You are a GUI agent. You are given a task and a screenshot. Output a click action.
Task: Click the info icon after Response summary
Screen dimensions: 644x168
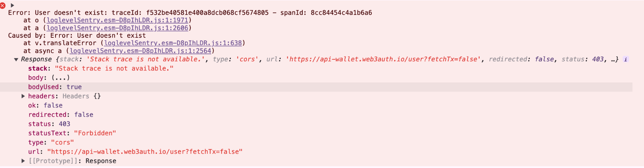[625, 59]
